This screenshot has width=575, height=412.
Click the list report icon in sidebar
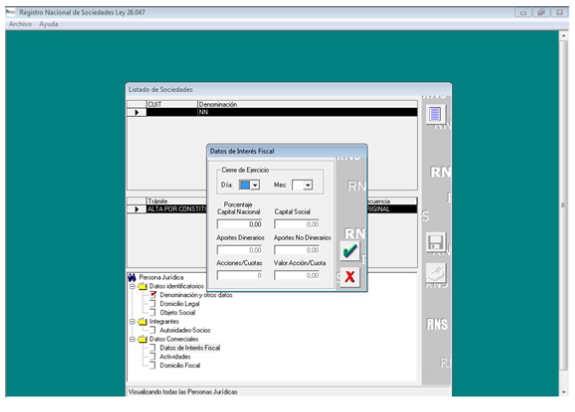coord(435,114)
